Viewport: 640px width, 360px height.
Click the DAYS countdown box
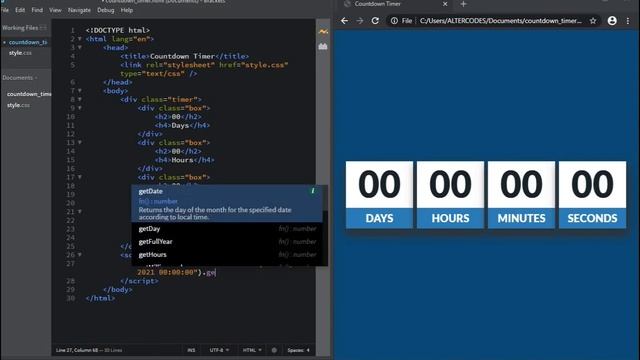point(379,195)
